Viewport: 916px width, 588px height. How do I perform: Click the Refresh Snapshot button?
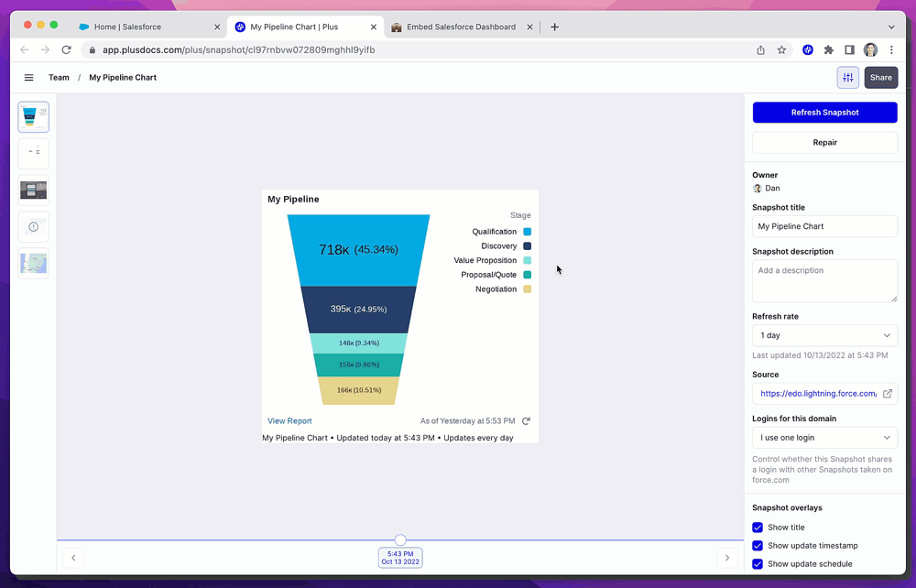(825, 113)
